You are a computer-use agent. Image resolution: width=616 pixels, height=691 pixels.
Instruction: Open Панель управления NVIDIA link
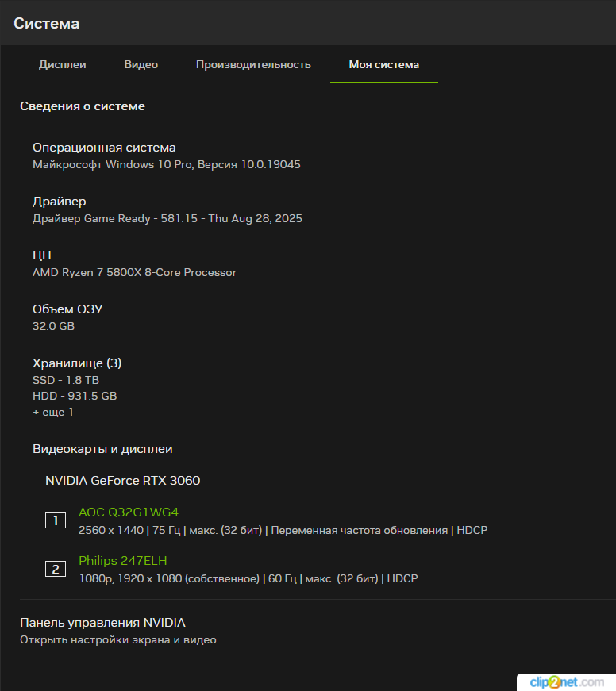(x=102, y=623)
